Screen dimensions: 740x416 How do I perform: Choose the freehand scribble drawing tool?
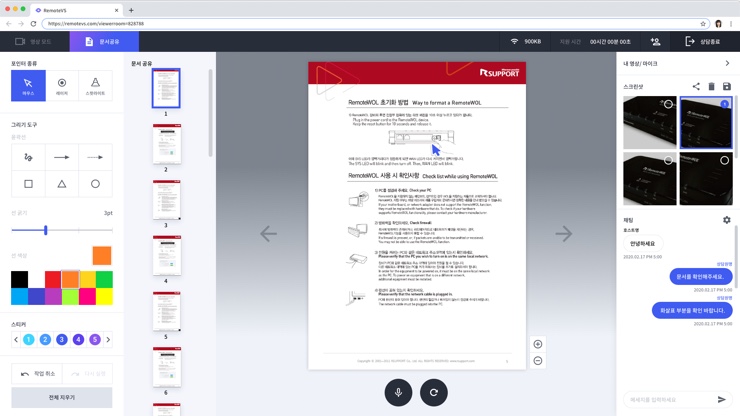(x=28, y=157)
